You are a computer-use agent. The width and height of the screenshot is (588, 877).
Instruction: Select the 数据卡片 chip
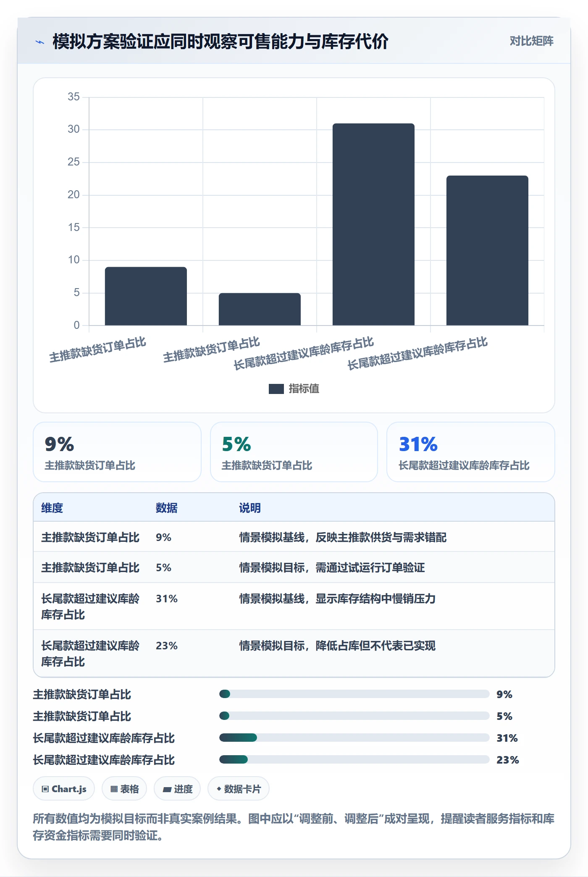coord(239,789)
